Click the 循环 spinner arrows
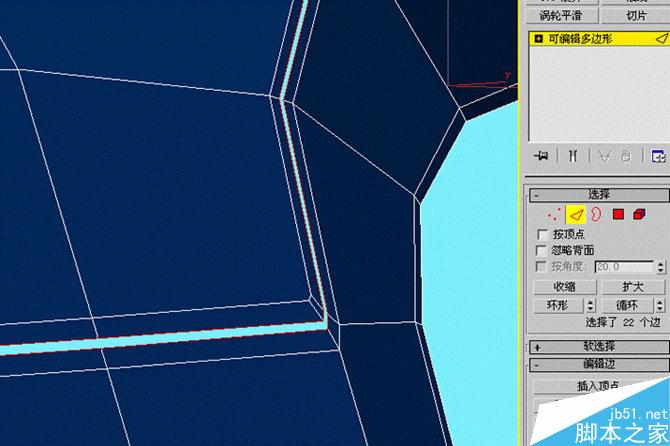670x446 pixels. point(660,305)
